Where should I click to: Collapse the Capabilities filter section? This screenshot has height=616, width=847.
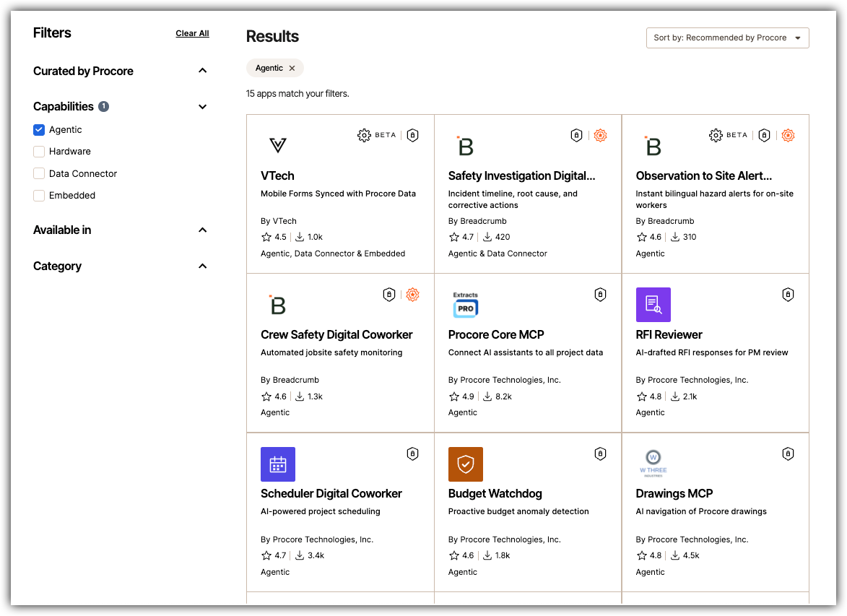[x=203, y=106]
